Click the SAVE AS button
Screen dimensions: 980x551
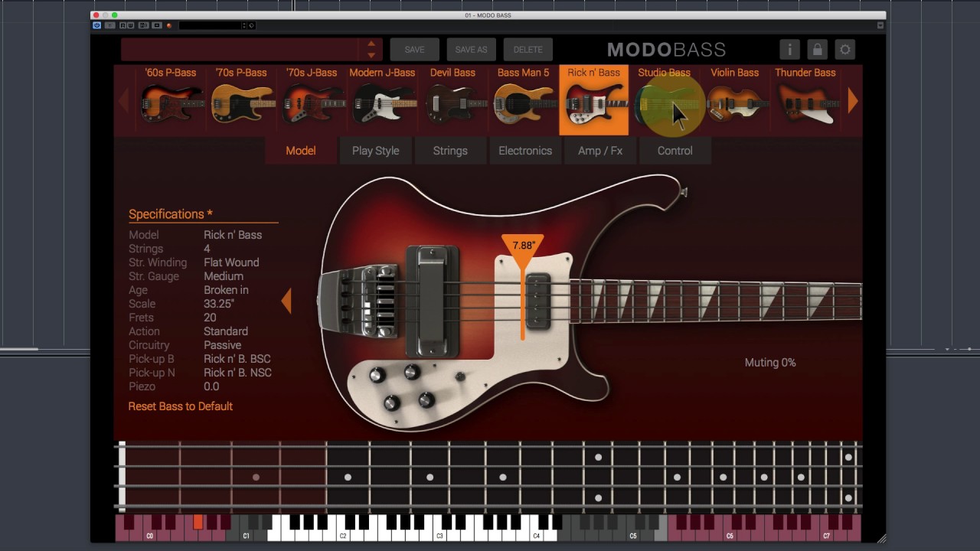471,50
